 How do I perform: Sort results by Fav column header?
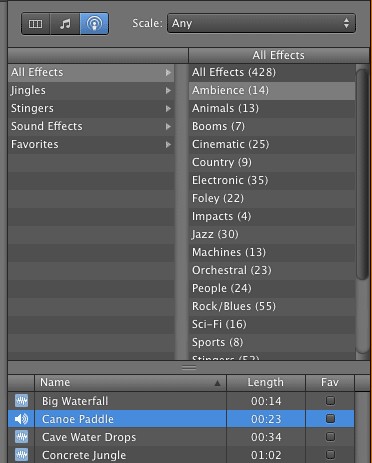tap(330, 382)
